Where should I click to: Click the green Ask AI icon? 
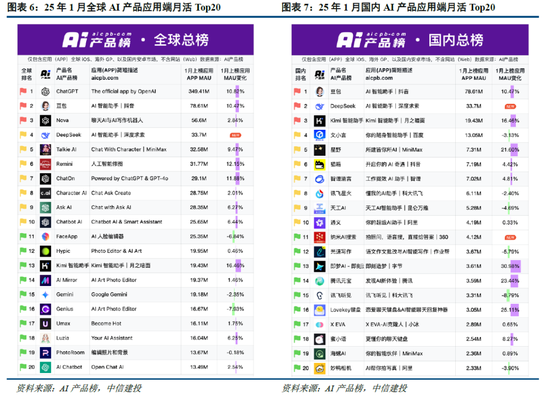coord(45,208)
